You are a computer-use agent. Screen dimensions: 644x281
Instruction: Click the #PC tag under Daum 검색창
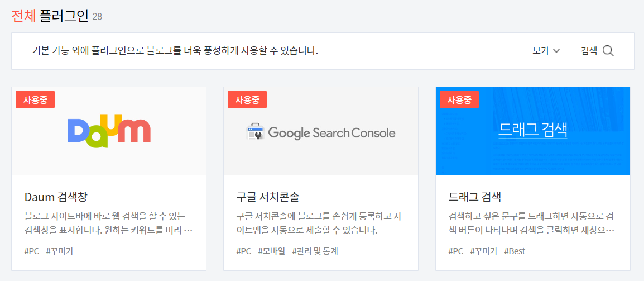[32, 251]
